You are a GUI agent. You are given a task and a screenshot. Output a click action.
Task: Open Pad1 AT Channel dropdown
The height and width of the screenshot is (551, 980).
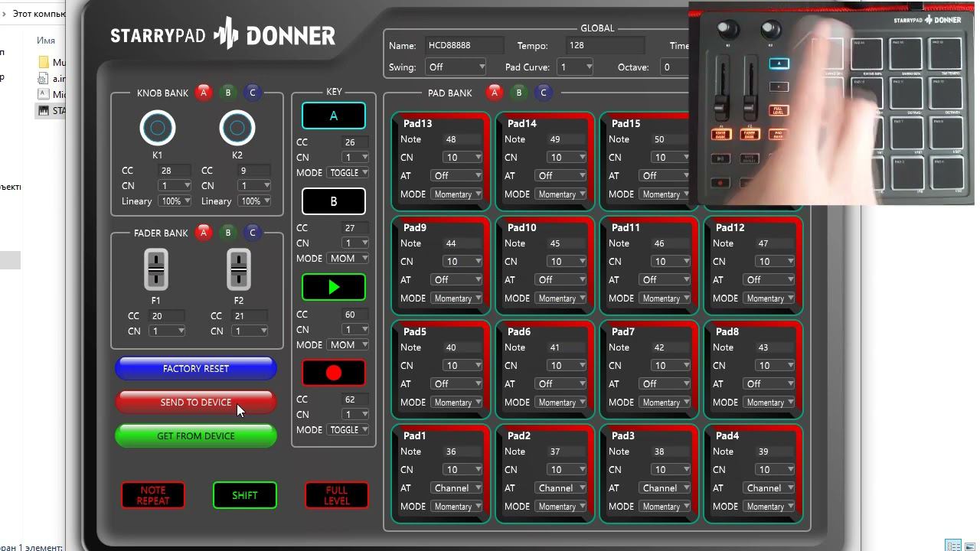[x=456, y=488]
